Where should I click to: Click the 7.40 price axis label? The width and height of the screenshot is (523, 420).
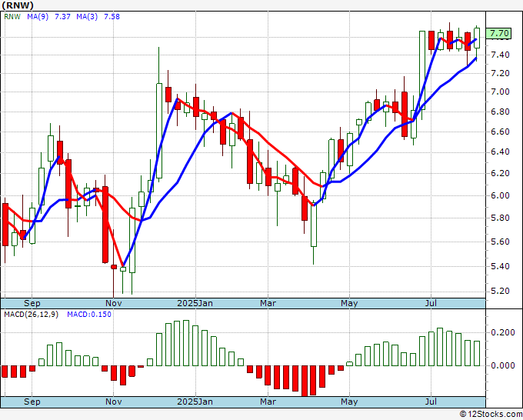[500, 55]
